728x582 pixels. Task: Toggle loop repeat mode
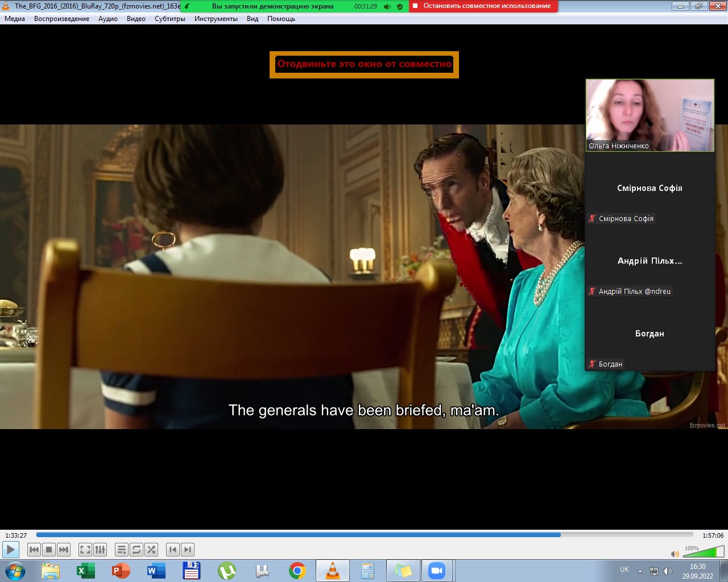pyautogui.click(x=136, y=550)
